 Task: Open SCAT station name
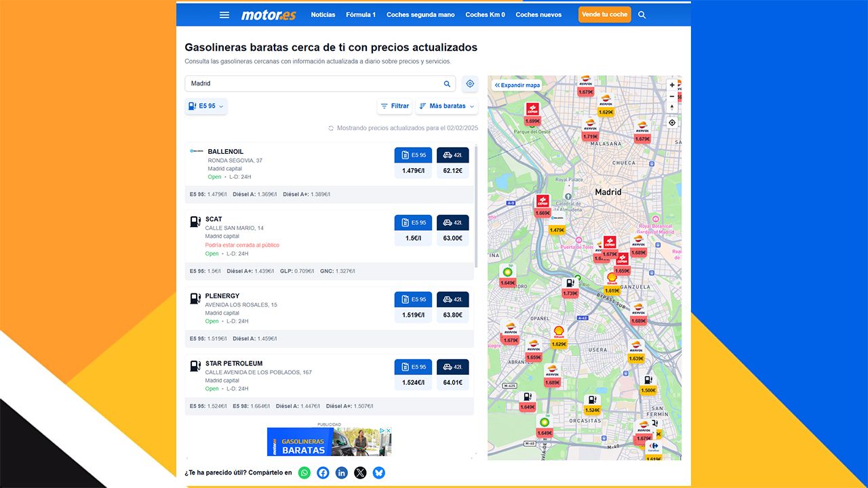tap(214, 219)
